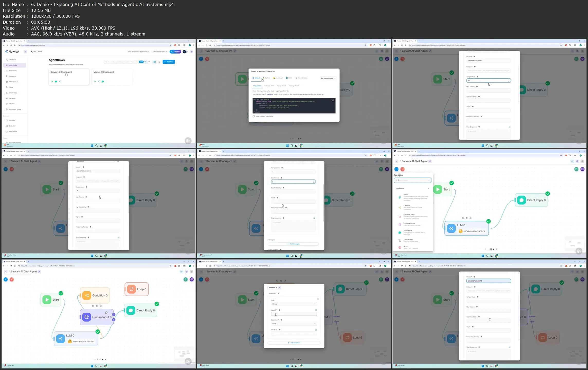Toggle the dark mode switch on Agentflows page

185,52
